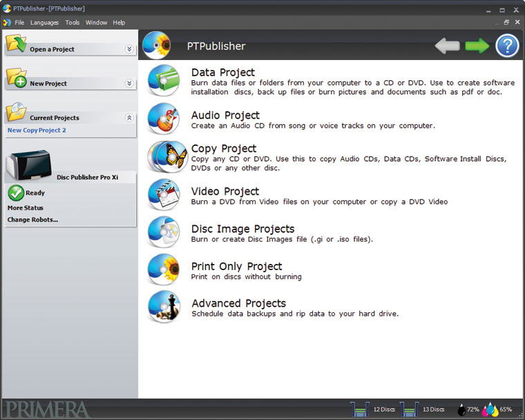Click the Data Project disc icon
525x420 pixels.
point(164,81)
